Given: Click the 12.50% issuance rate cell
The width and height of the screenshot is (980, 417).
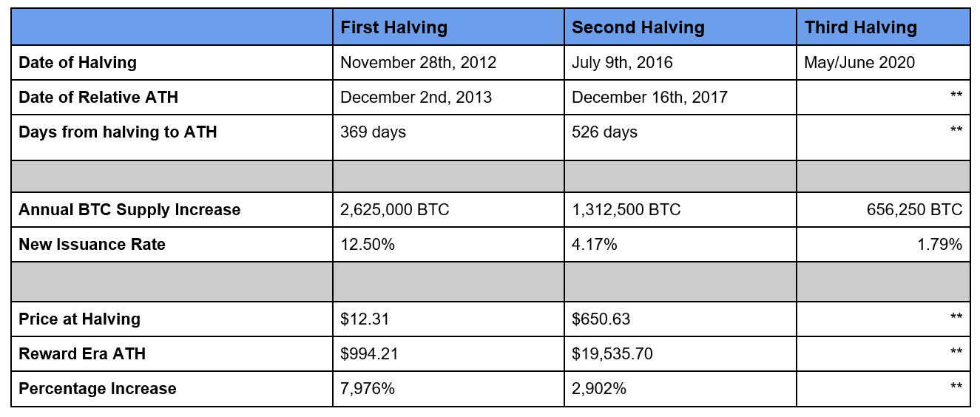Looking at the screenshot, I should (x=367, y=245).
